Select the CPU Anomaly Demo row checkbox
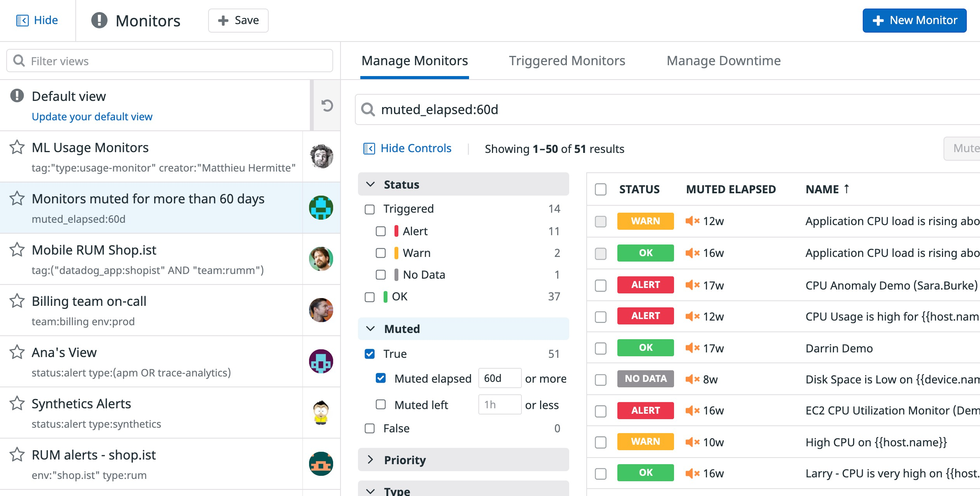This screenshot has height=496, width=980. pyautogui.click(x=601, y=285)
